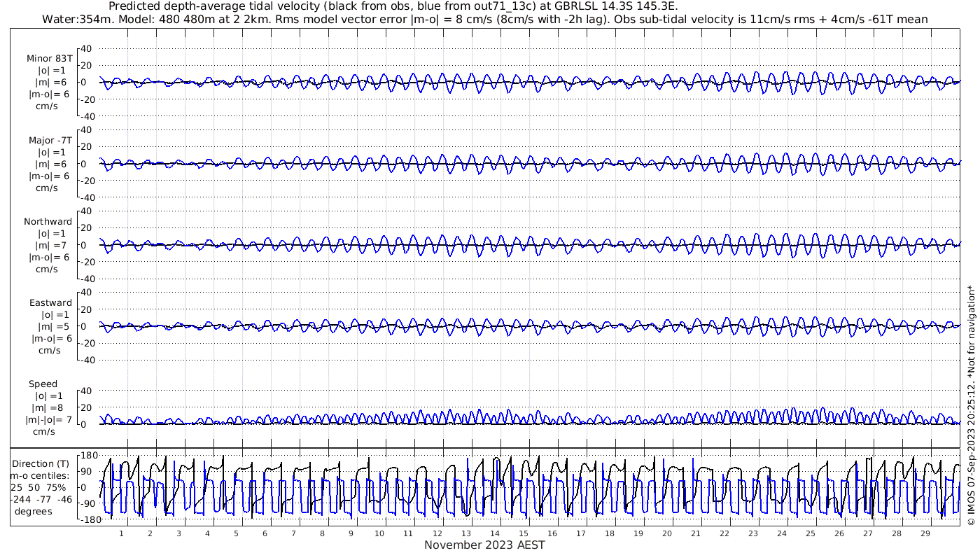Click the "|m| =6" value under Major -7T

click(52, 164)
